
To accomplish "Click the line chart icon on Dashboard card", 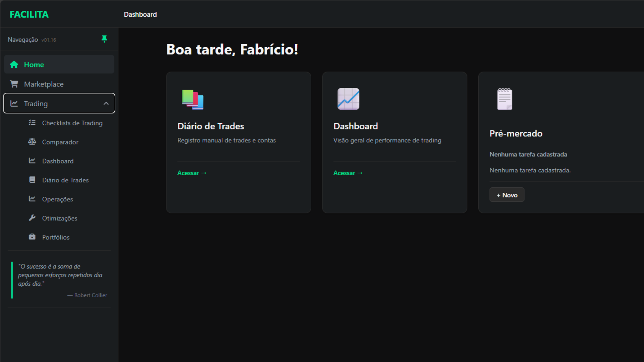I will [x=348, y=99].
